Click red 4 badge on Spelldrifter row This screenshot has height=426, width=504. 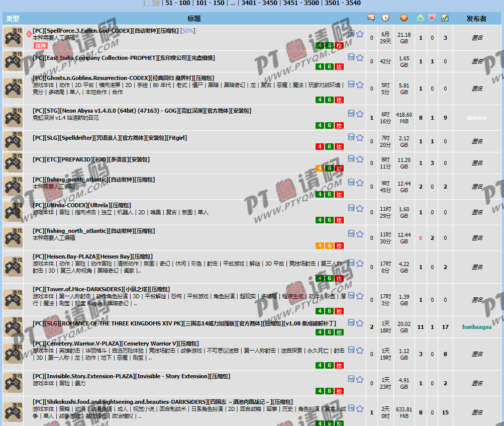pos(320,147)
